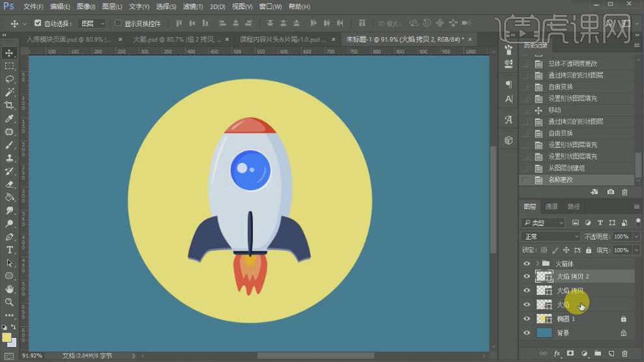Pick the Hand tool
The image size is (644, 362).
pos(10,289)
